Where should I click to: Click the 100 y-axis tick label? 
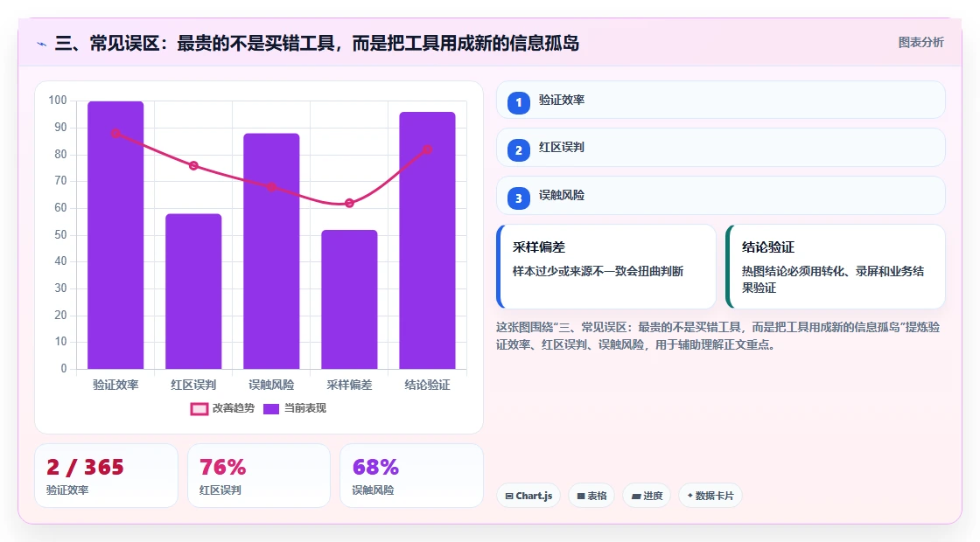(58, 100)
